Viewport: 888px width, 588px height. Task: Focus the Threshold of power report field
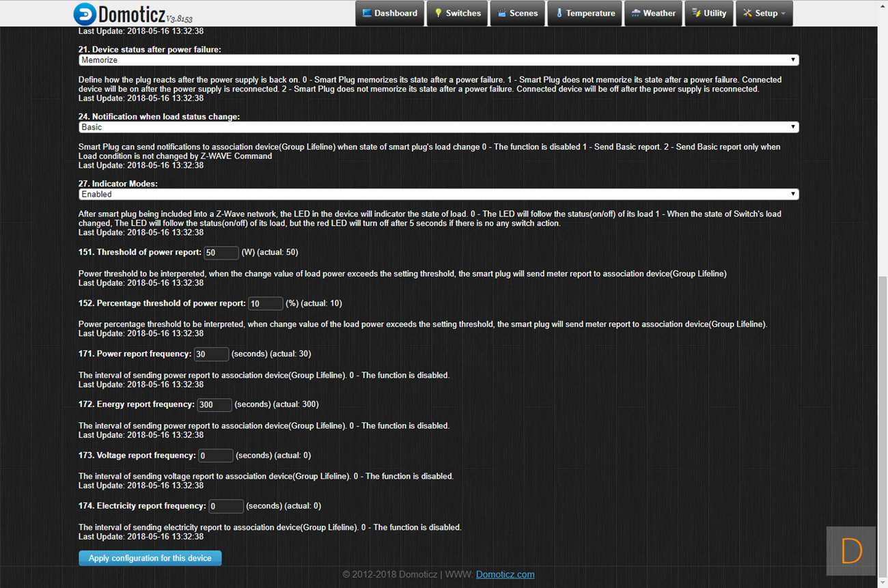coord(221,253)
